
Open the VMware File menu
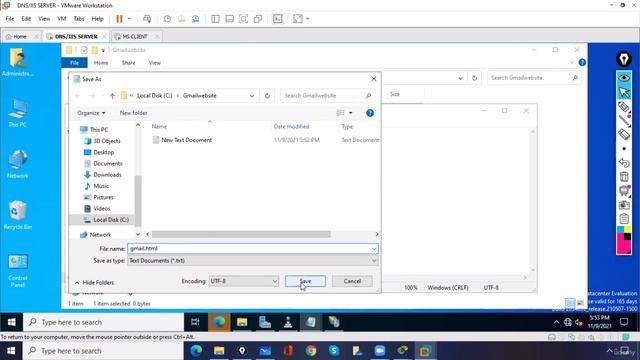pyautogui.click(x=10, y=19)
